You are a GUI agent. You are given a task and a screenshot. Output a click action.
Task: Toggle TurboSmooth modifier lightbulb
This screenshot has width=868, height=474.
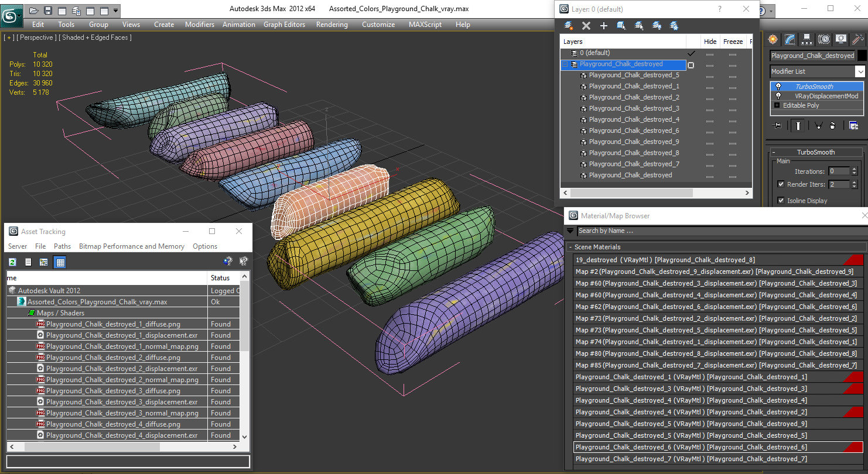point(778,87)
